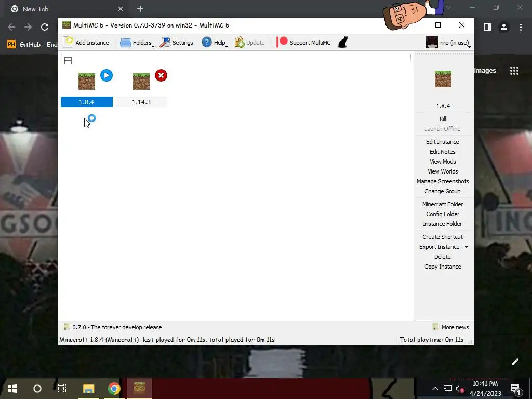Click the 1.14.3 instance label
Image resolution: width=532 pixels, height=399 pixels.
tap(141, 102)
